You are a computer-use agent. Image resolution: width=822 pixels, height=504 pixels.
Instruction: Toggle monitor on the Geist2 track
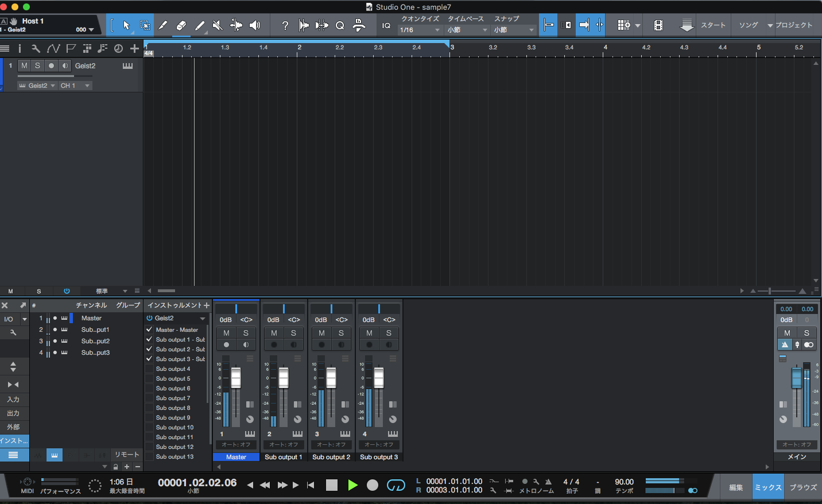click(65, 65)
